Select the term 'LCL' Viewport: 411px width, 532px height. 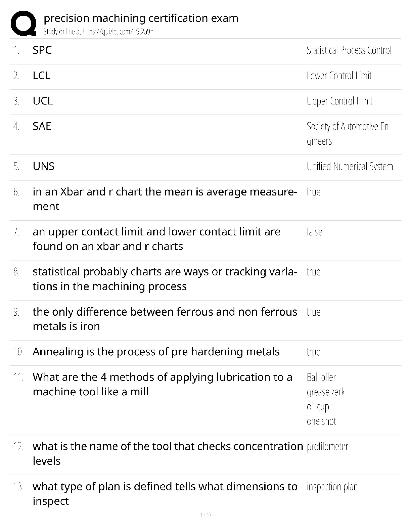42,76
